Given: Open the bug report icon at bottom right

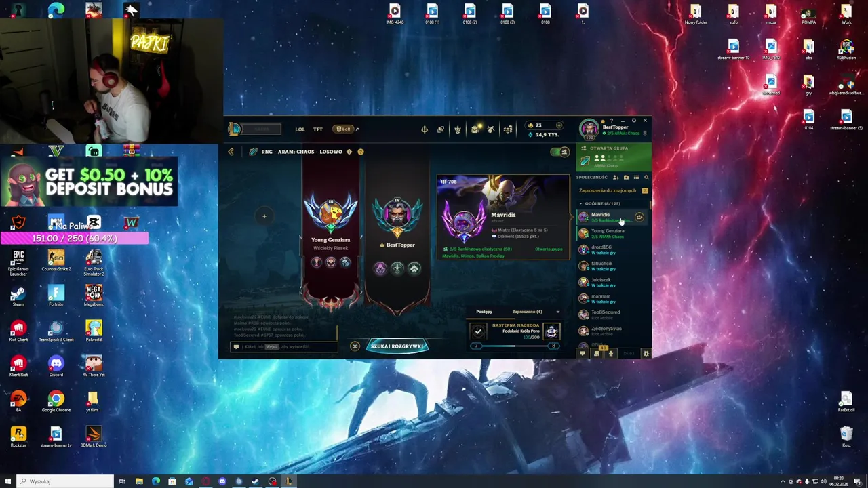Looking at the screenshot, I should [646, 353].
